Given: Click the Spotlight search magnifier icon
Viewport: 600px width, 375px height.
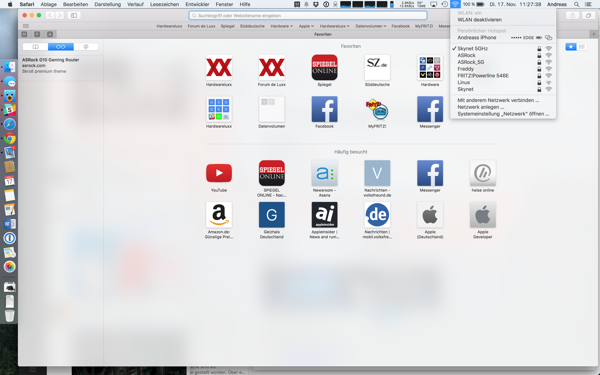Looking at the screenshot, I should coord(576,4).
